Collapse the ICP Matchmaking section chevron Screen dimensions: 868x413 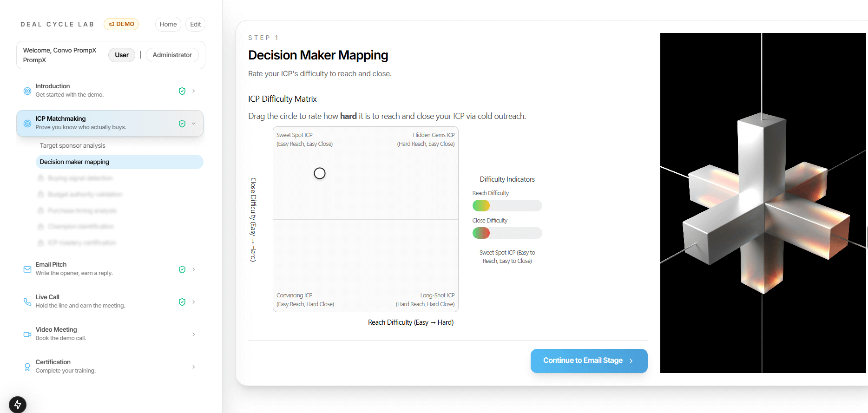click(194, 124)
